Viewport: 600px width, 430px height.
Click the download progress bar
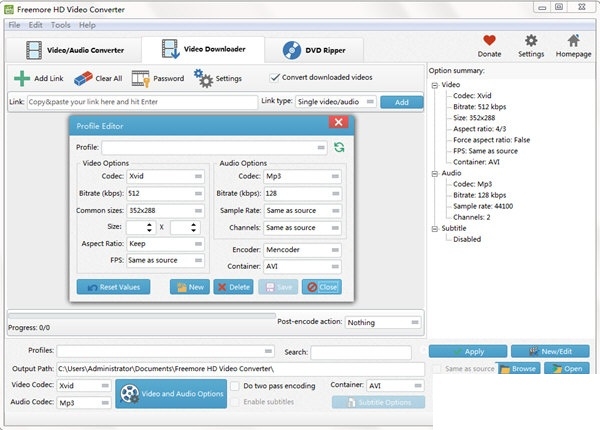pos(142,316)
